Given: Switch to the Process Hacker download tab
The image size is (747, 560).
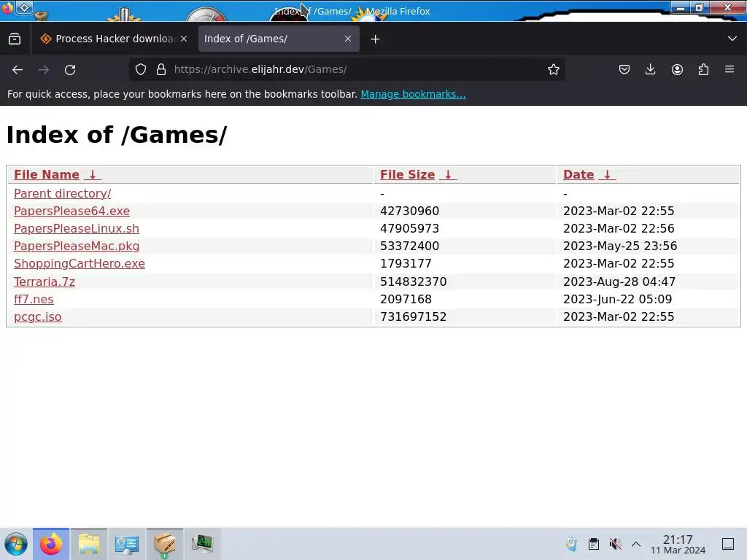Looking at the screenshot, I should (114, 39).
